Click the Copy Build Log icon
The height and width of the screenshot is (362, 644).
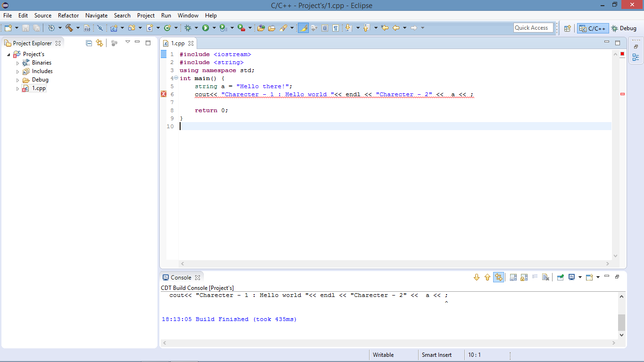point(513,277)
